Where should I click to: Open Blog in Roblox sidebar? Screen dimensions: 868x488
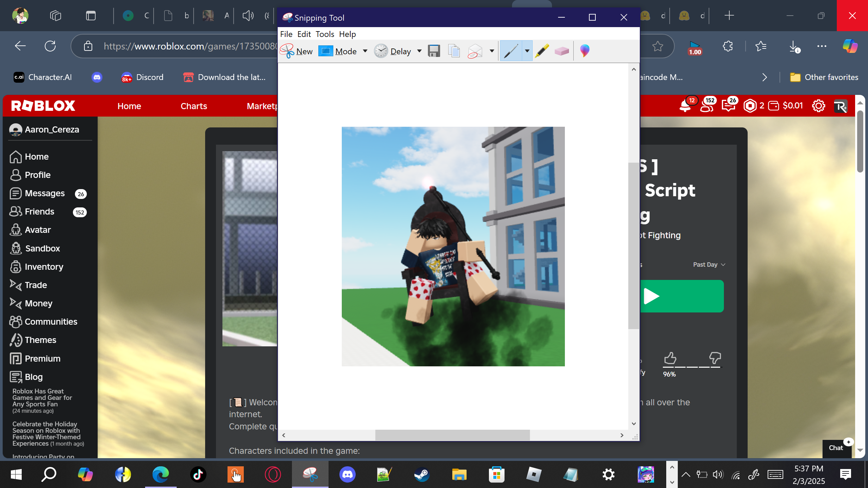(26, 377)
